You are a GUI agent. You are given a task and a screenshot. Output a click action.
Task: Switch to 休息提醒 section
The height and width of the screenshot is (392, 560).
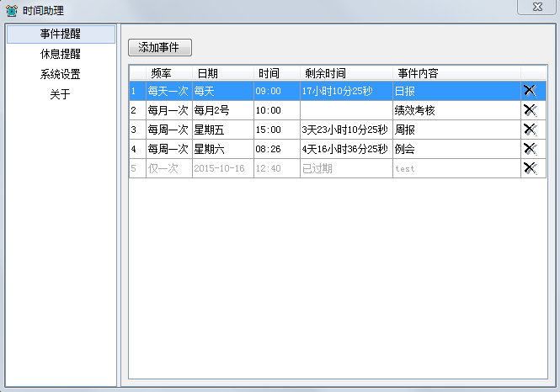click(x=61, y=54)
